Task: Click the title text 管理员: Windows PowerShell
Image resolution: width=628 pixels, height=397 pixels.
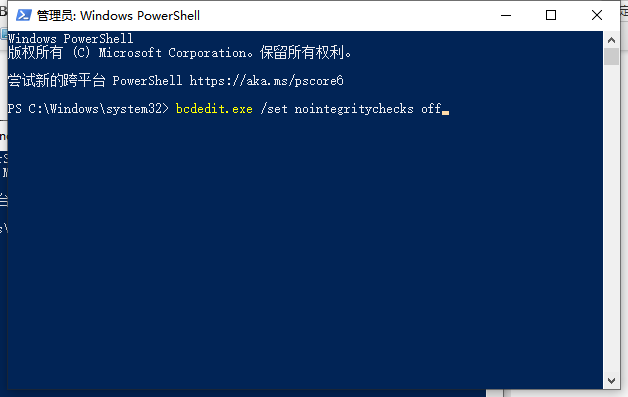Action: point(118,16)
